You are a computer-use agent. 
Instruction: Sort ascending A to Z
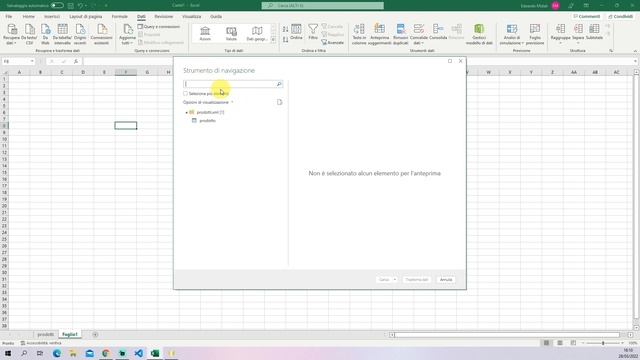point(285,29)
